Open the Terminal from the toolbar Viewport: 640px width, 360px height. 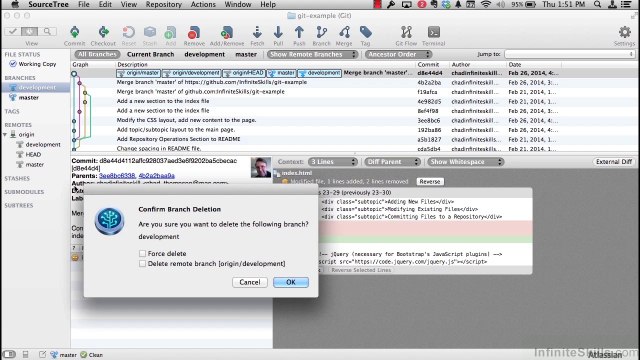coord(433,33)
